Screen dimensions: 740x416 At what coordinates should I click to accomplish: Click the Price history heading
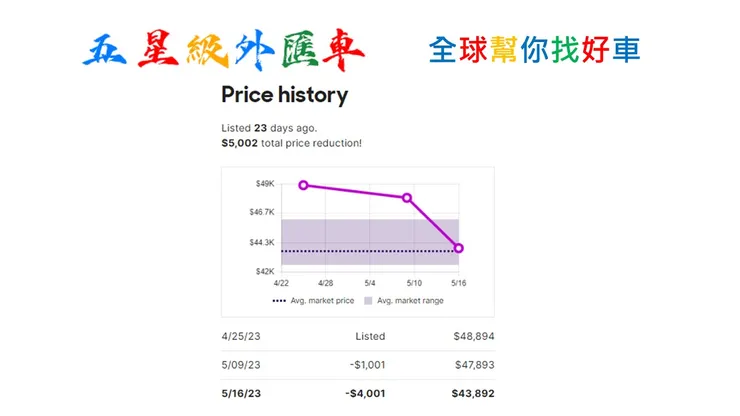point(284,95)
